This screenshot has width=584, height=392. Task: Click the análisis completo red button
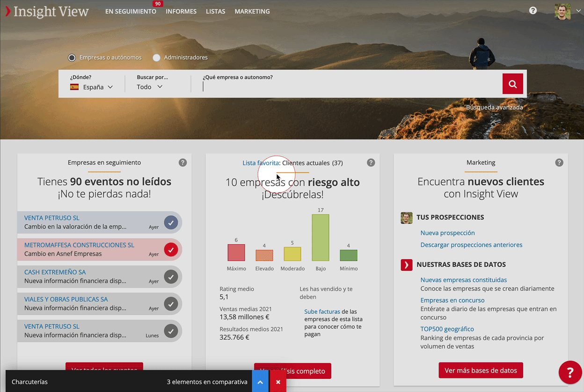pyautogui.click(x=292, y=371)
